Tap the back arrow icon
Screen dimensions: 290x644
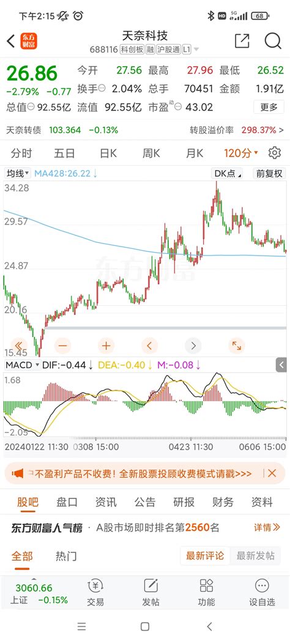point(11,40)
